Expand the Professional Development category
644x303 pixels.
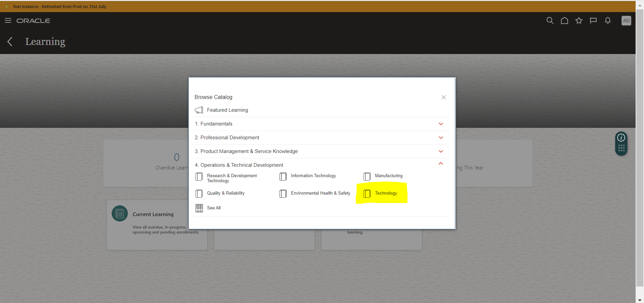tap(441, 138)
